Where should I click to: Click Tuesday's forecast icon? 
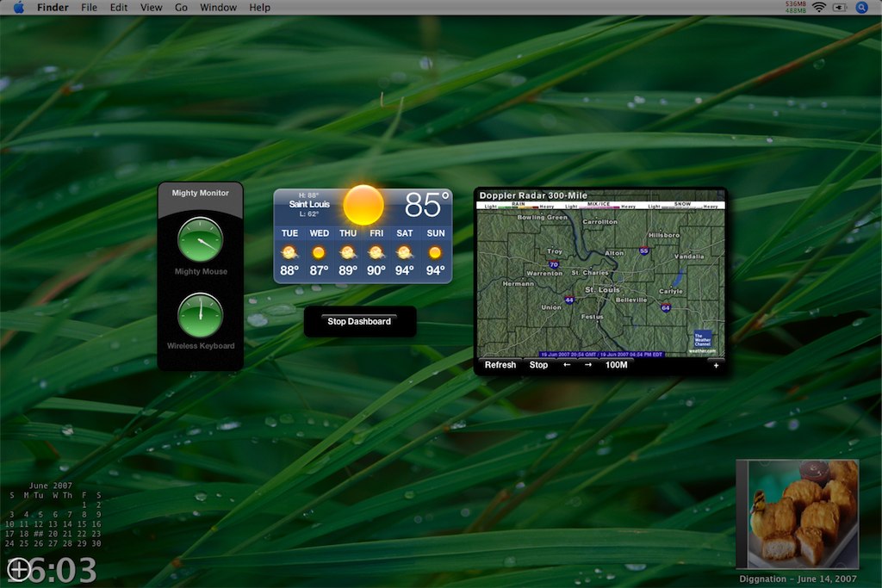[x=289, y=252]
